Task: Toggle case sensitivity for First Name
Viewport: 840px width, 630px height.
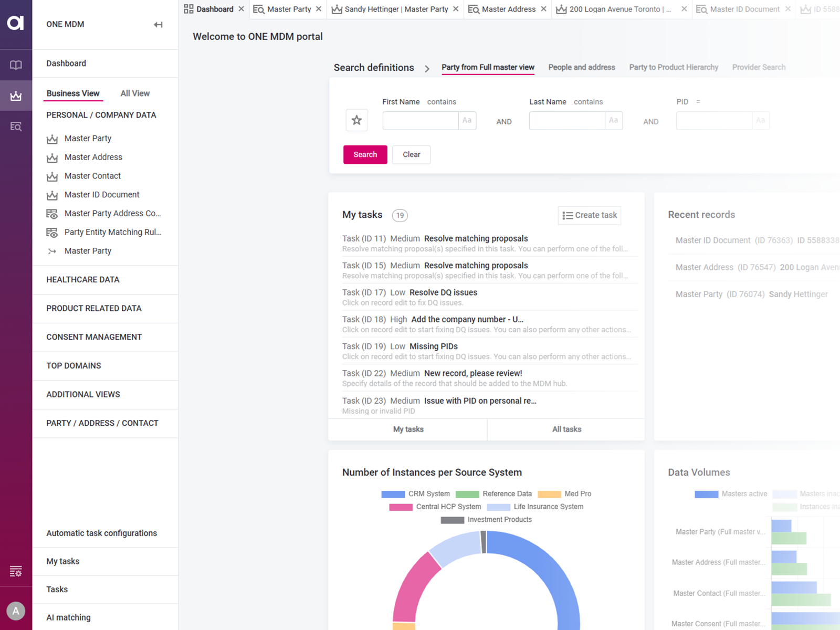Action: pyautogui.click(x=467, y=121)
